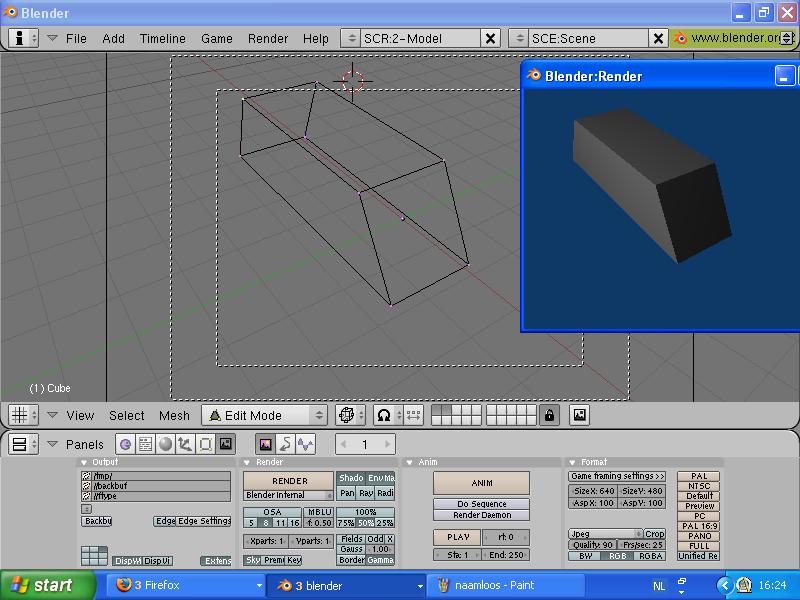800x600 pixels.
Task: Open the info window type selector icon
Action: coord(23,38)
